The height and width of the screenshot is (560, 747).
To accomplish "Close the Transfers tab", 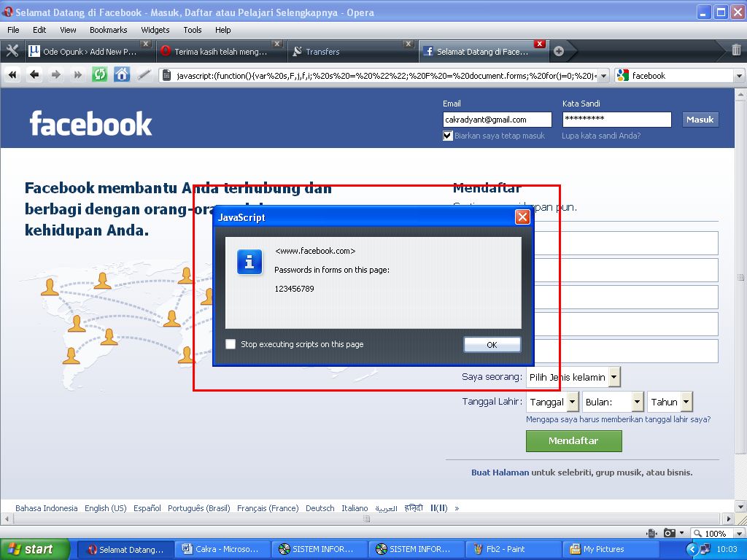I will (x=408, y=44).
